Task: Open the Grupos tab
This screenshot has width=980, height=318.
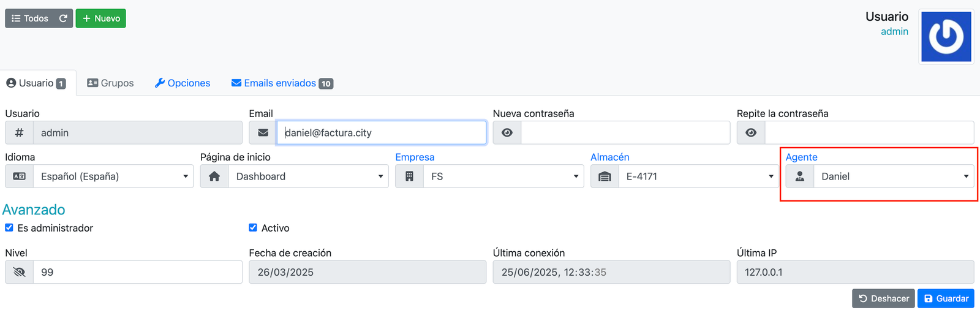Action: tap(110, 83)
